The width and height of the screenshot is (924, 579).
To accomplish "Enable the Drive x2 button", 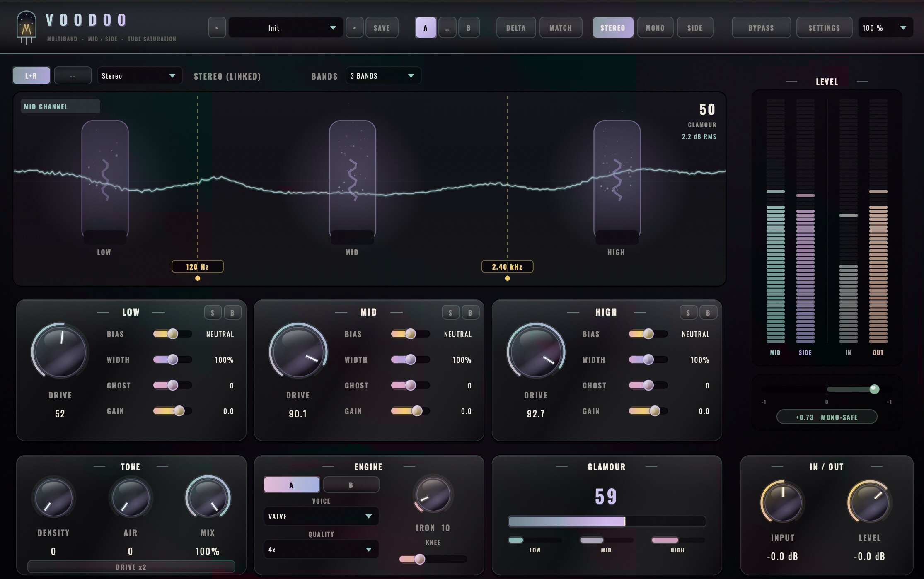I will (131, 567).
